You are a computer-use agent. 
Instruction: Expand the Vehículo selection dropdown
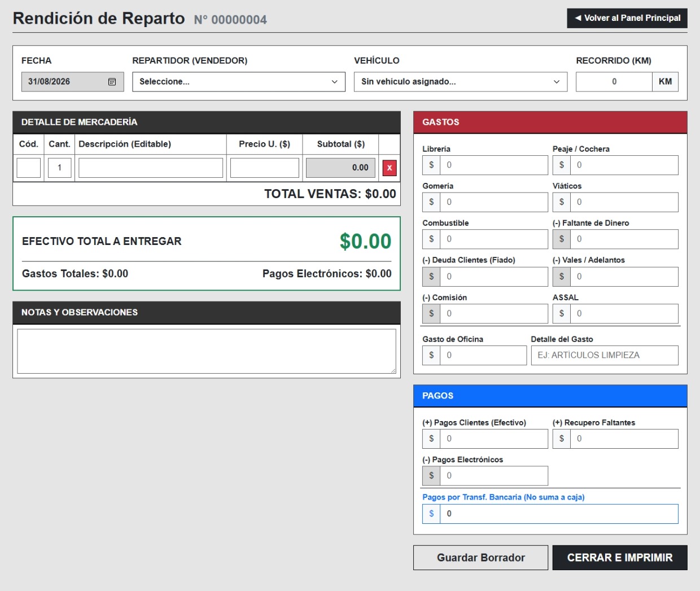tap(461, 82)
